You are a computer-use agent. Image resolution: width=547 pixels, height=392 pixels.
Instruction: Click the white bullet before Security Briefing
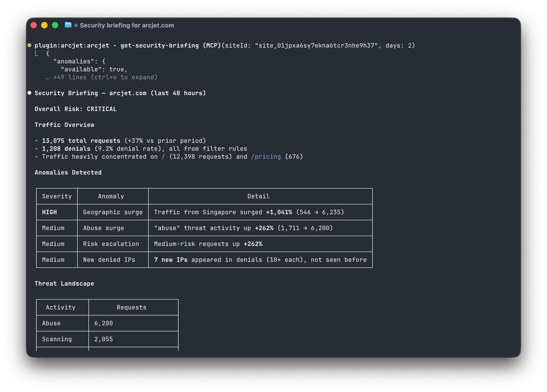[30, 93]
